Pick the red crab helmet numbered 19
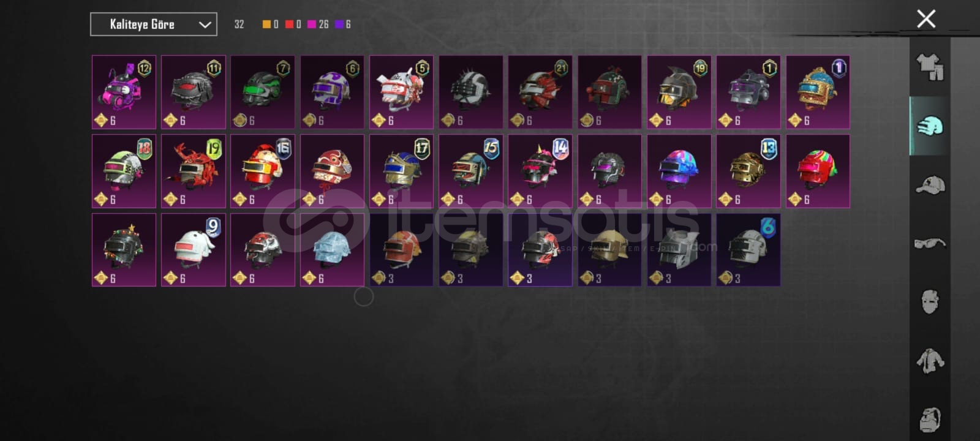Image resolution: width=980 pixels, height=441 pixels. pyautogui.click(x=193, y=171)
